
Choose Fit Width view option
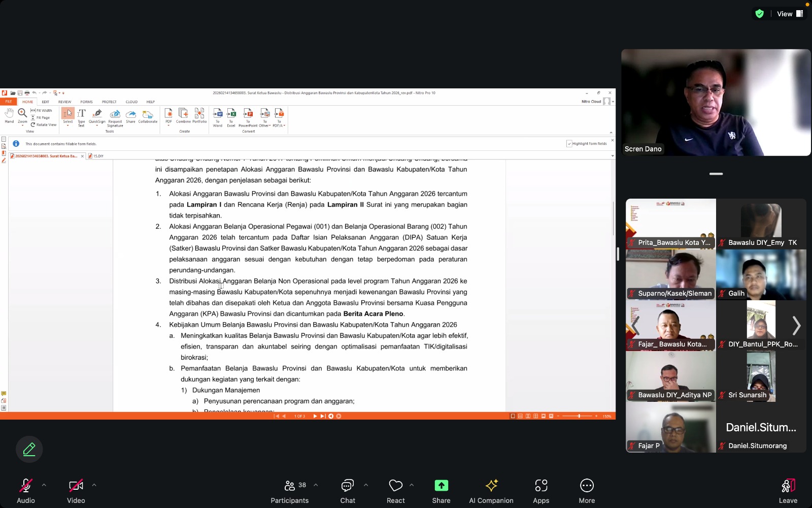pyautogui.click(x=42, y=110)
